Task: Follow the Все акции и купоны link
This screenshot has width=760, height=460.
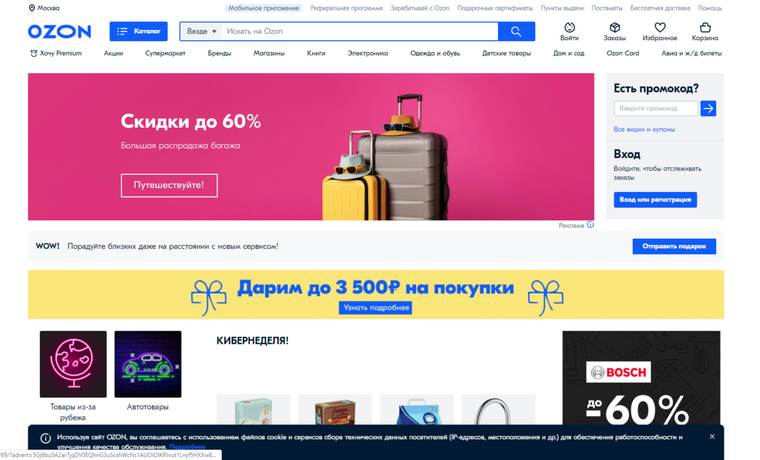Action: coord(644,129)
